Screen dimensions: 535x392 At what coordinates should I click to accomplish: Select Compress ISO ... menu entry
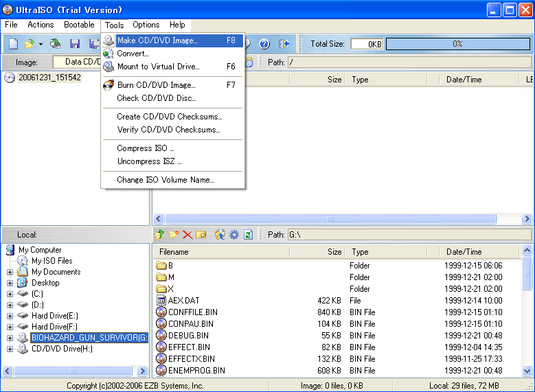click(173, 148)
